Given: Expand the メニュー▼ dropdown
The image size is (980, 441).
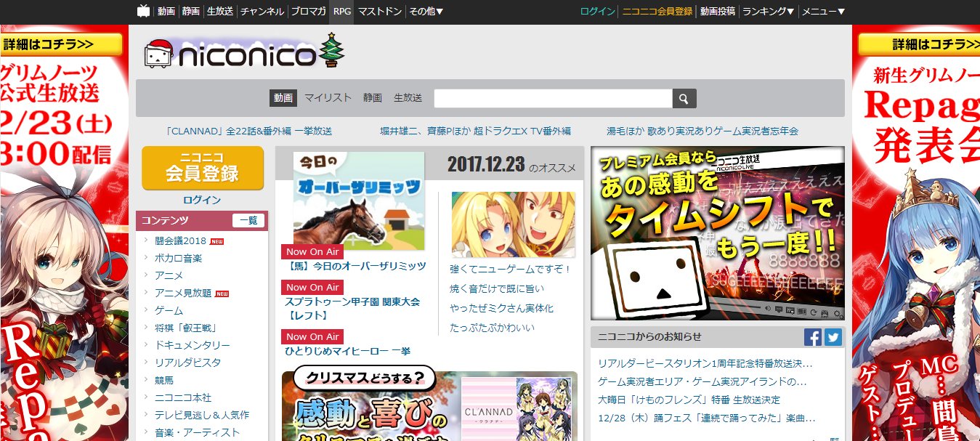Looking at the screenshot, I should (823, 11).
